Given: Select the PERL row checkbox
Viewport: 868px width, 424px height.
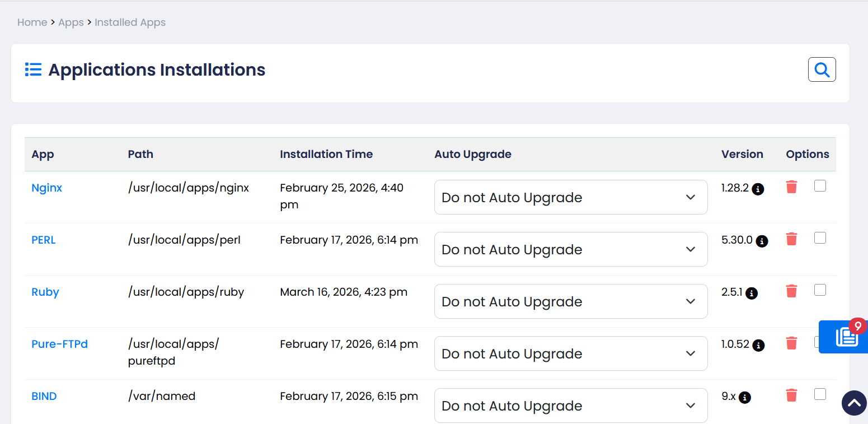Looking at the screenshot, I should [x=820, y=238].
